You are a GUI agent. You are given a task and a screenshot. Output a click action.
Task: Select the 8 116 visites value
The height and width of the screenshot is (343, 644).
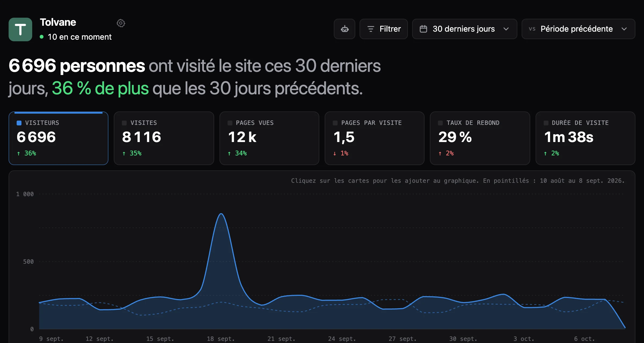[142, 137]
